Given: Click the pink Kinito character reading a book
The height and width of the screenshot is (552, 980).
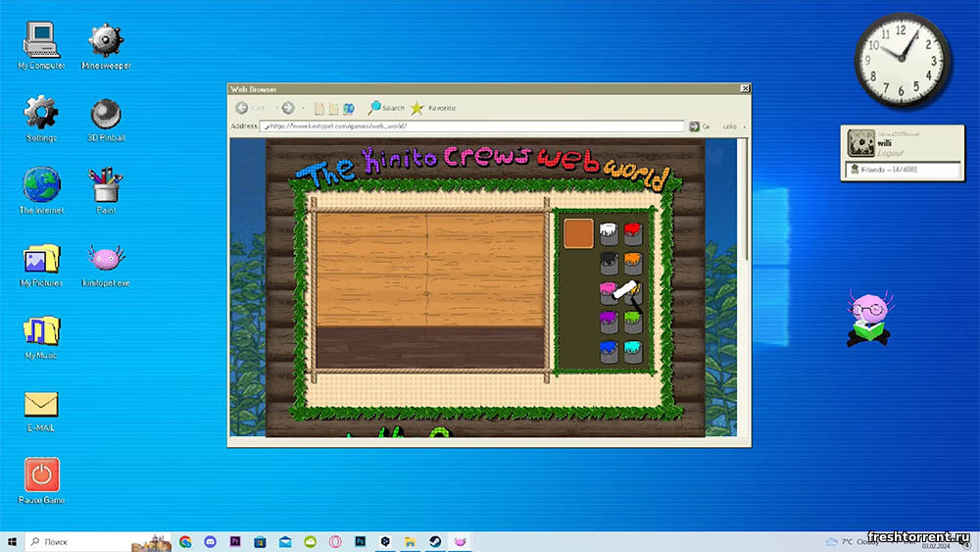Looking at the screenshot, I should pos(869,319).
